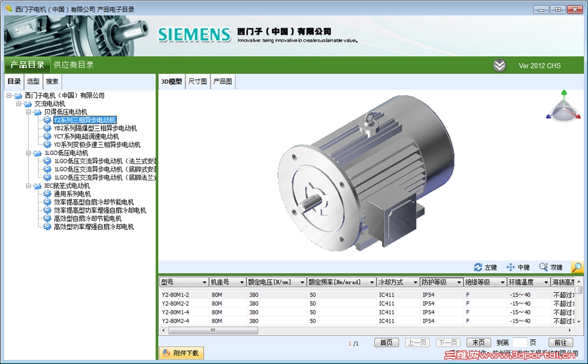Click the folder icon of 交流电动机

(x=27, y=103)
